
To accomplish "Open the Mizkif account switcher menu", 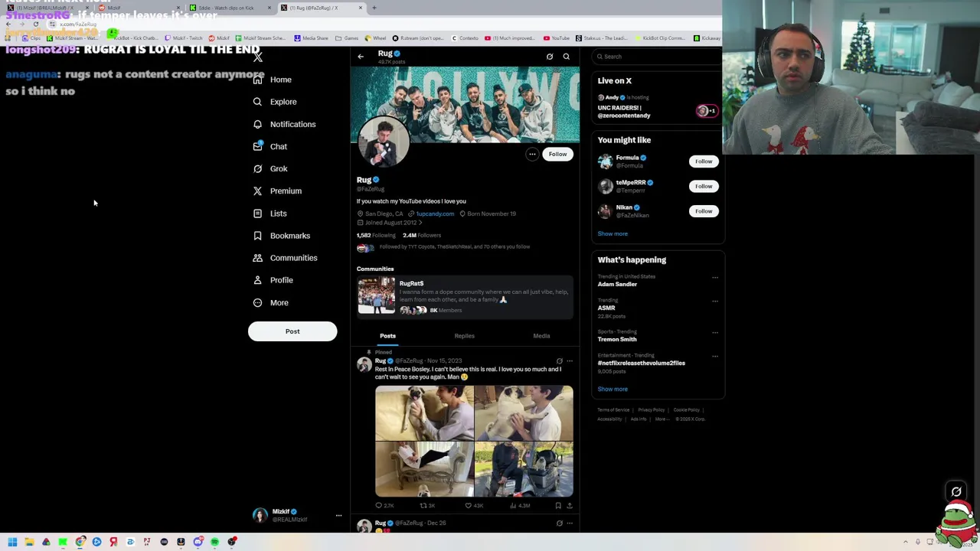I will point(296,515).
